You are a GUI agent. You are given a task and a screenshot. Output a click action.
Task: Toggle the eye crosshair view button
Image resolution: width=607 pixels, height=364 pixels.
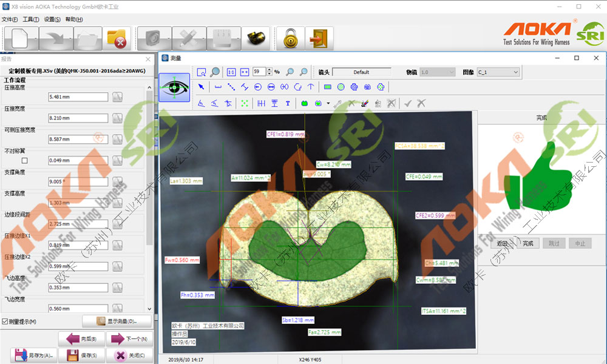(174, 87)
